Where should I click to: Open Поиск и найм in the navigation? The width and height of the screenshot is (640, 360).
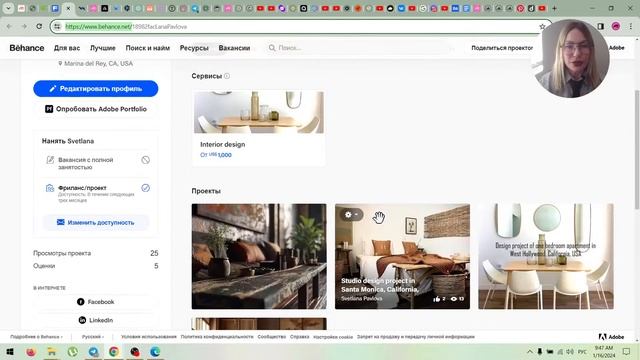click(x=147, y=48)
